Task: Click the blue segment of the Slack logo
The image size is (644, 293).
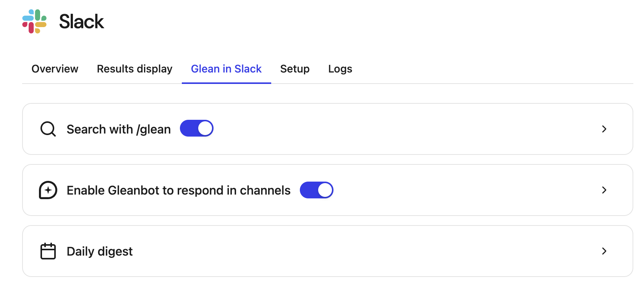Action: [28, 18]
